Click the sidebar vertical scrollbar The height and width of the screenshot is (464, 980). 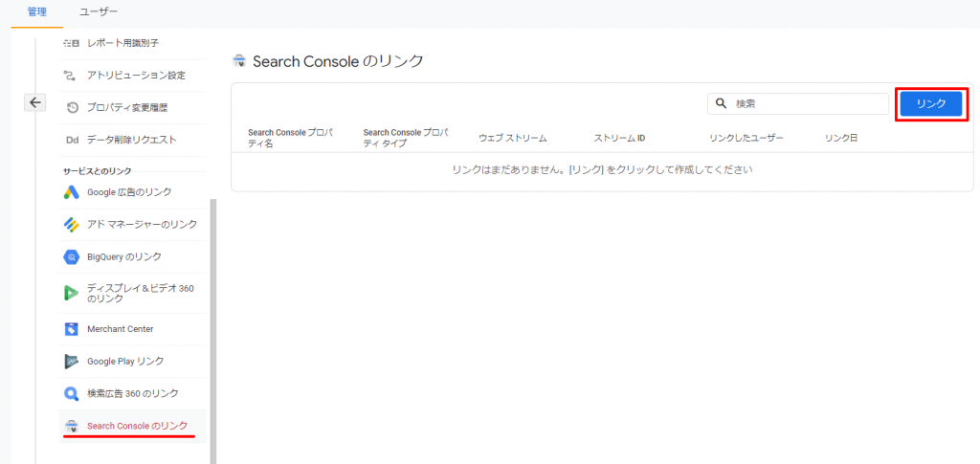pos(213,331)
